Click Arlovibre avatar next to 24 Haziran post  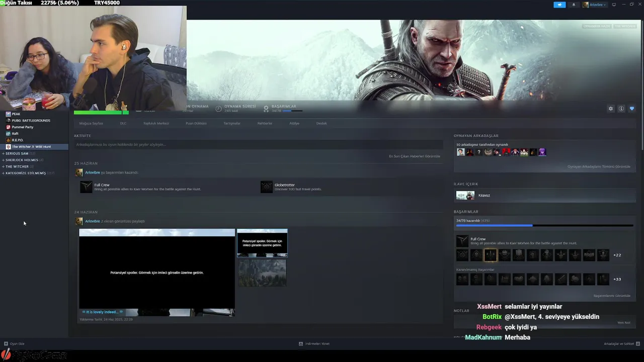[x=79, y=221]
